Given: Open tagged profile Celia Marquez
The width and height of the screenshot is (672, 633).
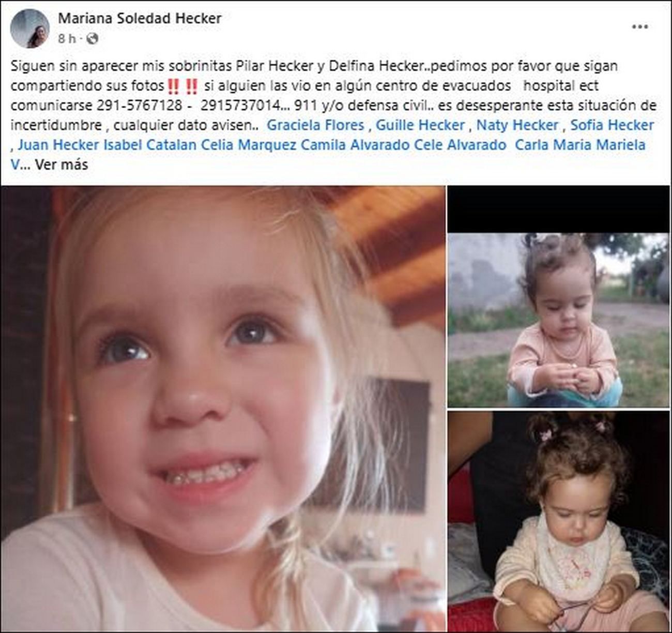Looking at the screenshot, I should pyautogui.click(x=249, y=145).
